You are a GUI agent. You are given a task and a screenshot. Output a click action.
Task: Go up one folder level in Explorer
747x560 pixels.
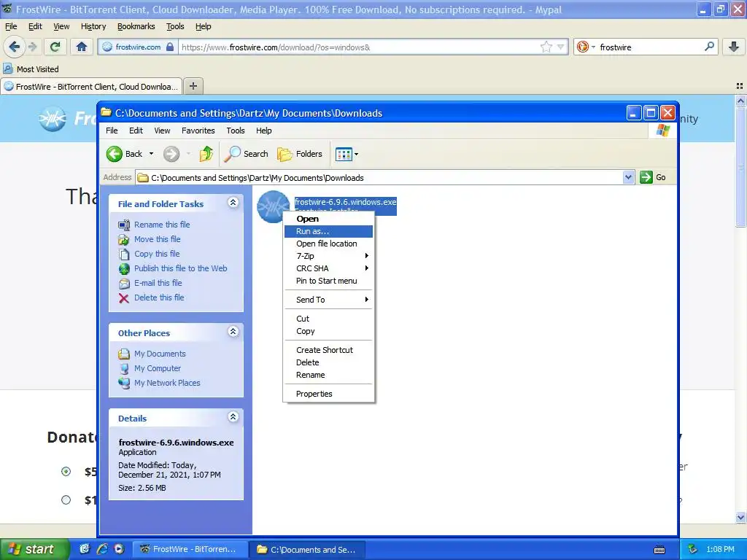[206, 154]
